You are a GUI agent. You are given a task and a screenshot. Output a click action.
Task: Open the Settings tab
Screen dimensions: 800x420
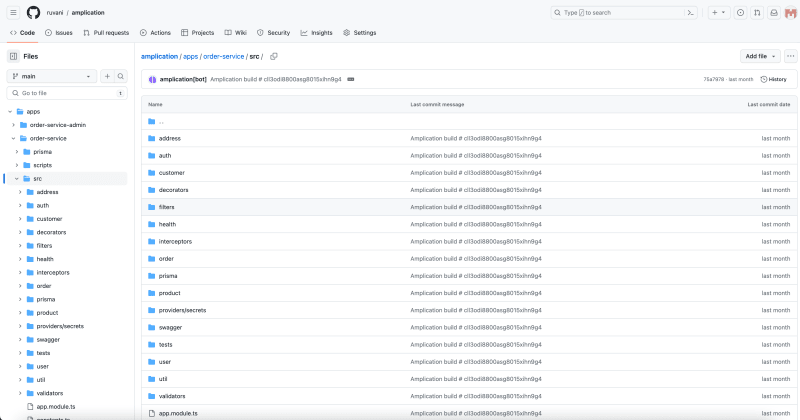click(360, 33)
